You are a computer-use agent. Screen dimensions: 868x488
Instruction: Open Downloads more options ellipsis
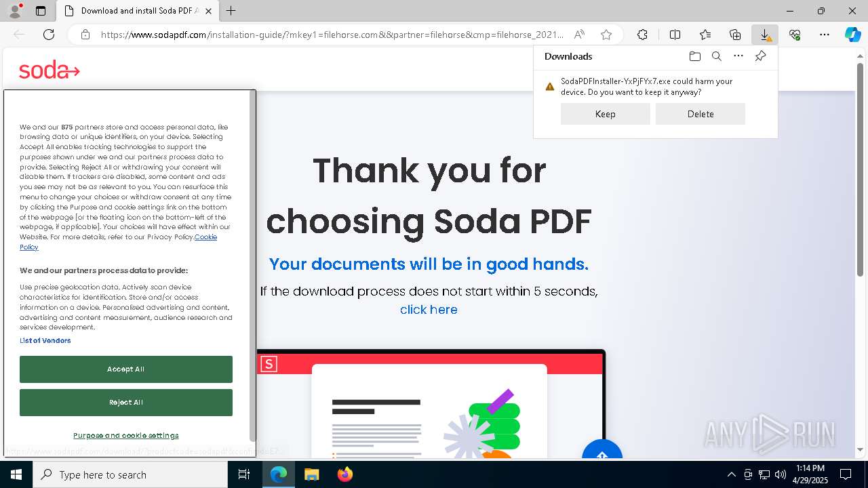738,56
